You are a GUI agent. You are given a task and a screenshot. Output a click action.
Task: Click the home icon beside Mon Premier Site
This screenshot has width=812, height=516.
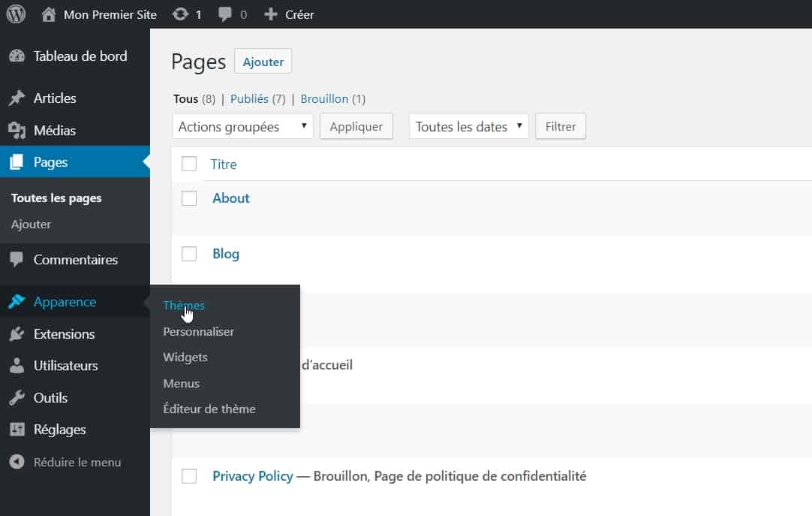point(49,14)
